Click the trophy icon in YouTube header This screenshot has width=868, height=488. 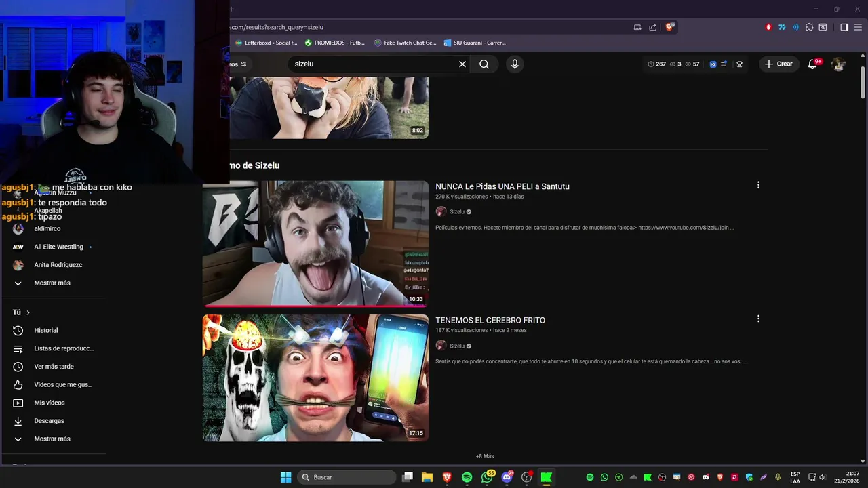click(x=740, y=64)
